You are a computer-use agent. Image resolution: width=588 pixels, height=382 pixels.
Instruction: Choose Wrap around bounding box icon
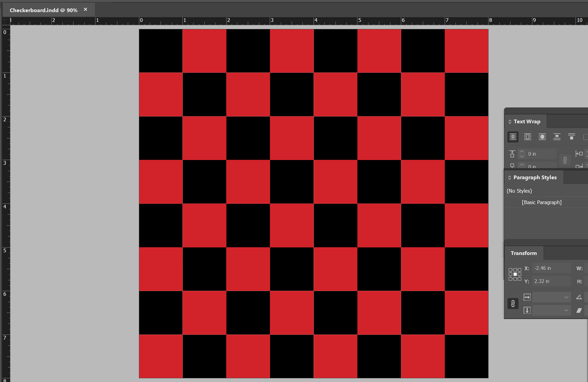[527, 137]
